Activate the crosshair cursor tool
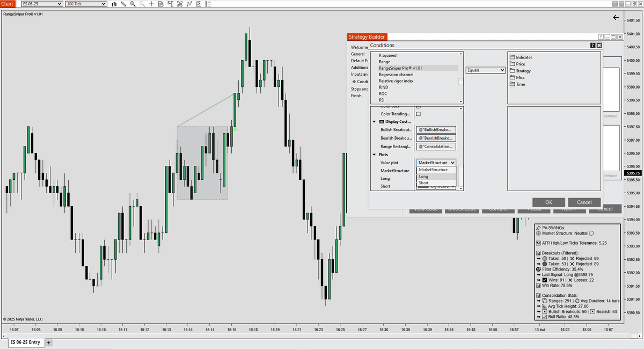The width and height of the screenshot is (644, 350). point(152,4)
